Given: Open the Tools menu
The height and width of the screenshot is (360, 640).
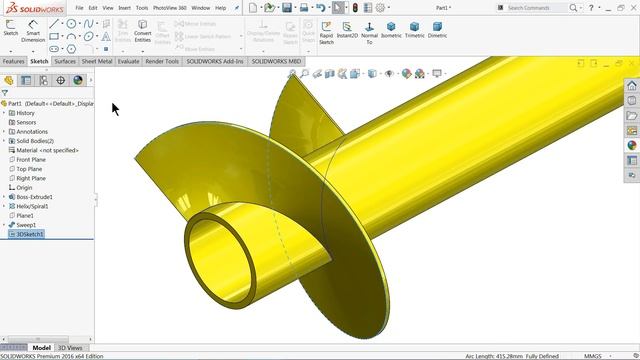Looking at the screenshot, I should pos(142,8).
